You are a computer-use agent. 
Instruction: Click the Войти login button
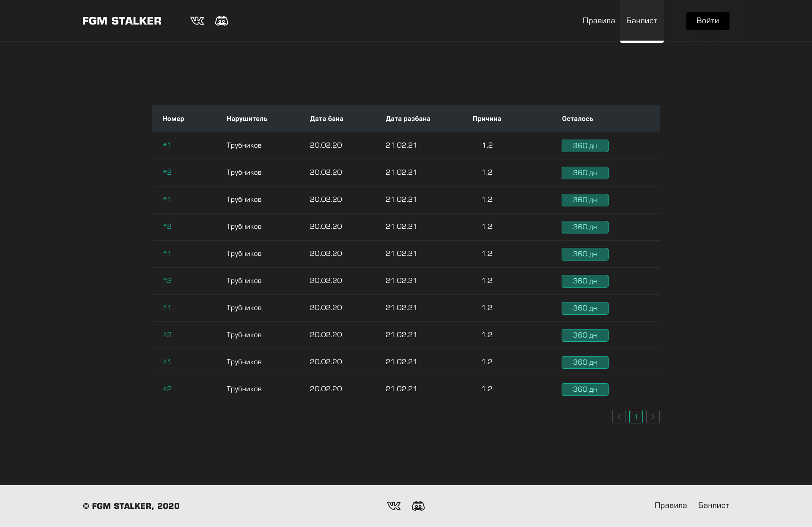point(708,21)
